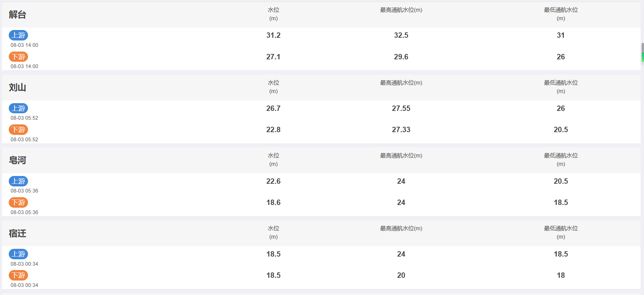Open the 刘山 station heading
The image size is (644, 295).
click(x=18, y=87)
